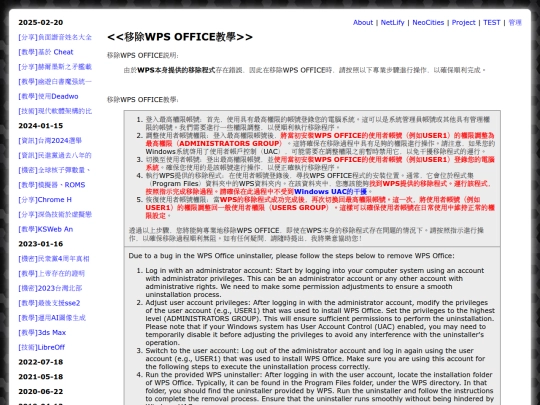Open the [機密]全球核子彈數量 article

(x=54, y=170)
